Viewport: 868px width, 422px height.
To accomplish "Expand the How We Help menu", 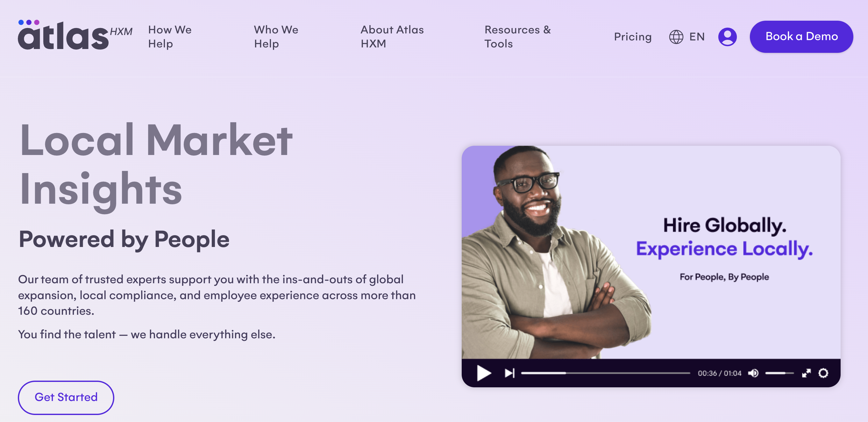I will pyautogui.click(x=170, y=37).
